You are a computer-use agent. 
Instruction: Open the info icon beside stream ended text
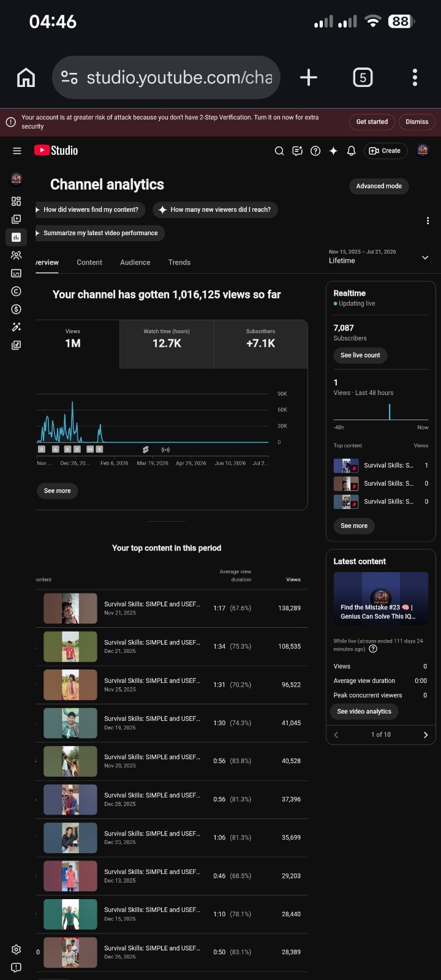click(373, 649)
